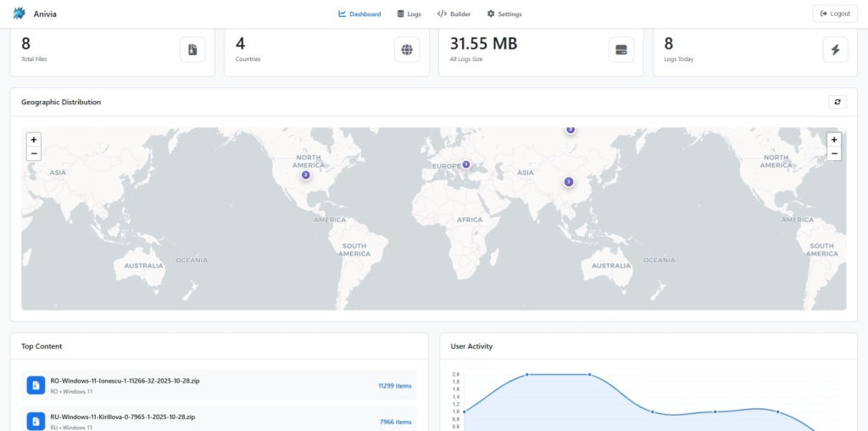Image resolution: width=868 pixels, height=431 pixels.
Task: Zoom out using the right map minus button
Action: point(834,154)
